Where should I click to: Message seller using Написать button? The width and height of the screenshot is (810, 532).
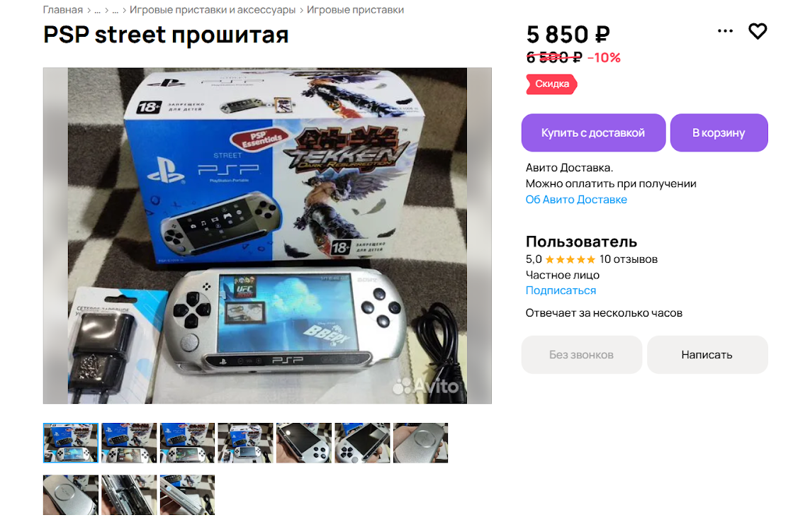tap(707, 355)
